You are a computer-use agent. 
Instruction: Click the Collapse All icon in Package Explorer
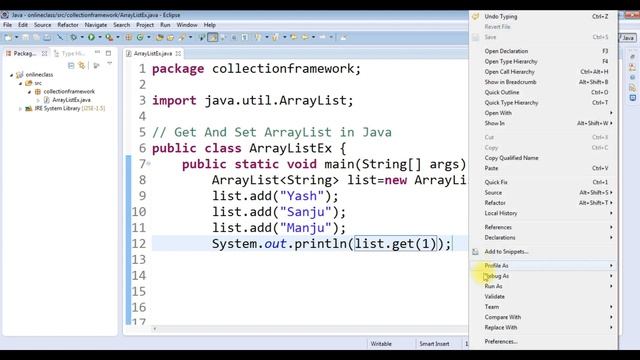pyautogui.click(x=71, y=65)
